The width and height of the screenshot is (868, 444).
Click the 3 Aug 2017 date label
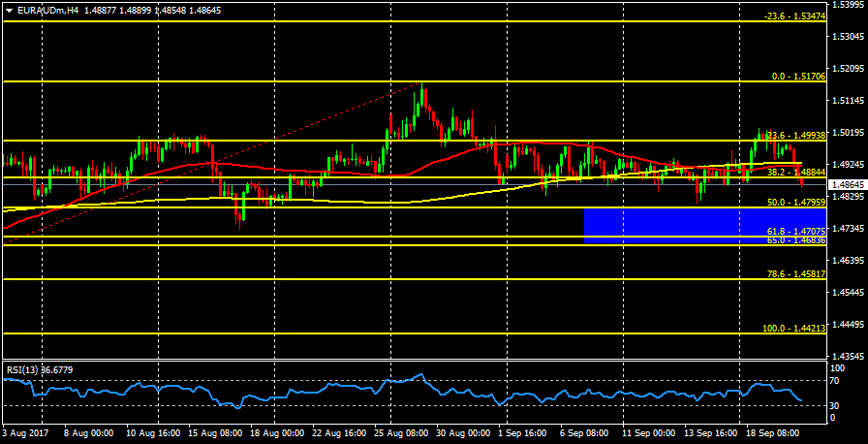click(23, 433)
